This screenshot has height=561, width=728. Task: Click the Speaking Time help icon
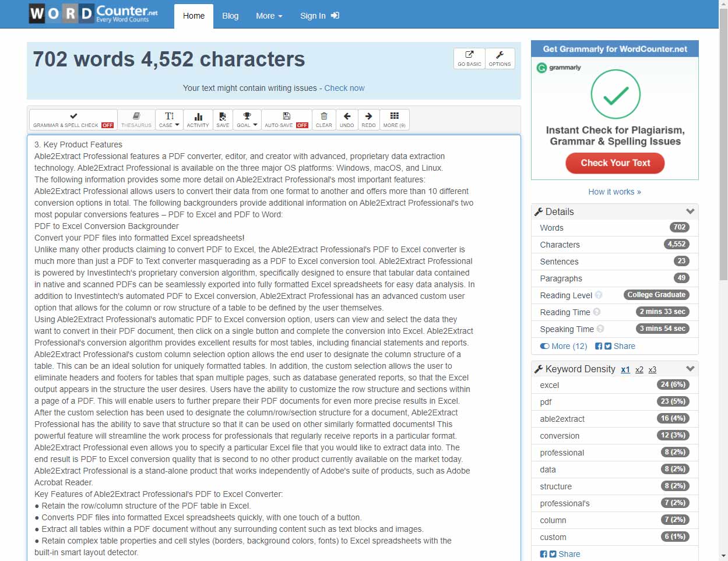pyautogui.click(x=600, y=329)
